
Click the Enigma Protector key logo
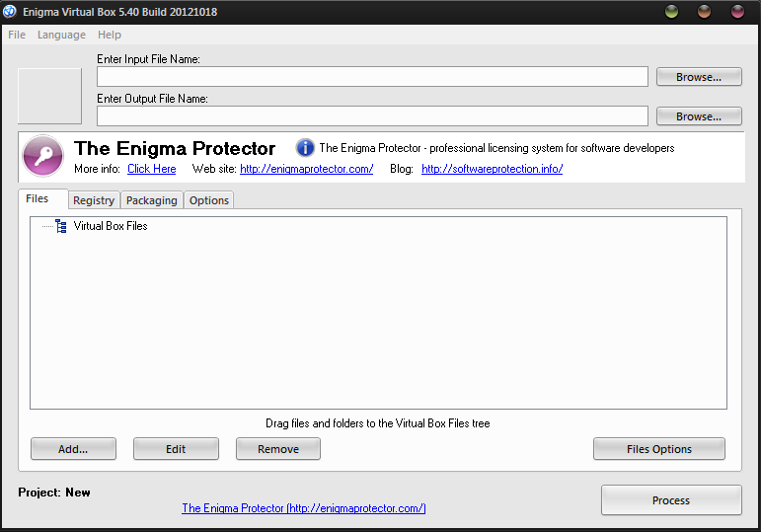tap(43, 156)
